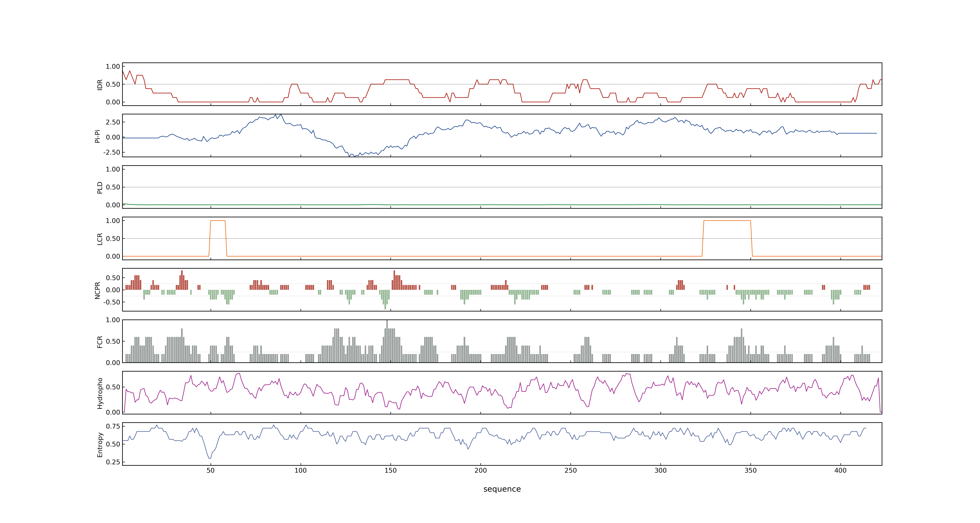Click the Hydropho axis label

pos(100,393)
